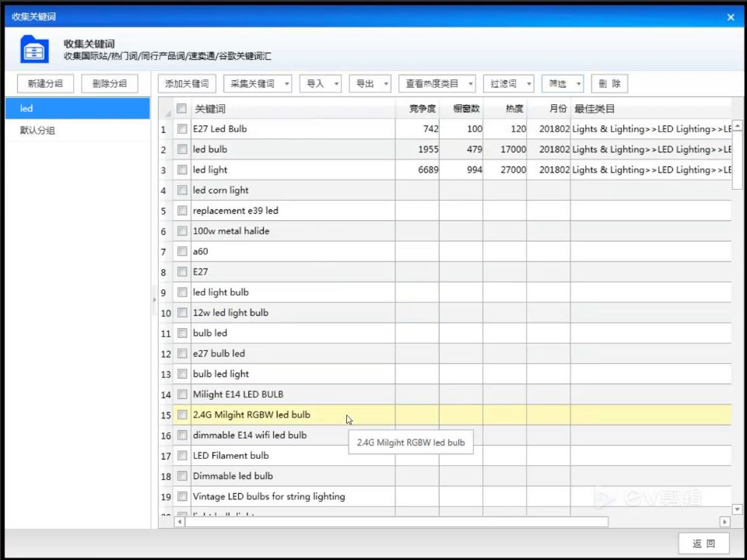
Task: Check the box for Dimmable led bulb
Action: pyautogui.click(x=182, y=476)
